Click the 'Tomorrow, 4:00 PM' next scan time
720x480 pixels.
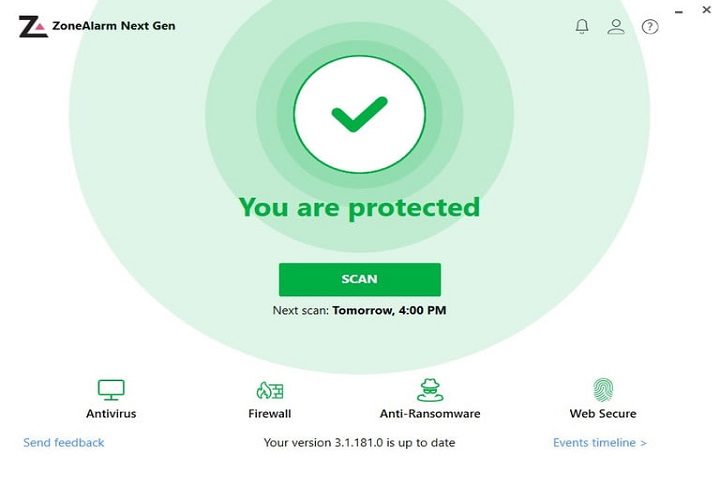tap(389, 311)
